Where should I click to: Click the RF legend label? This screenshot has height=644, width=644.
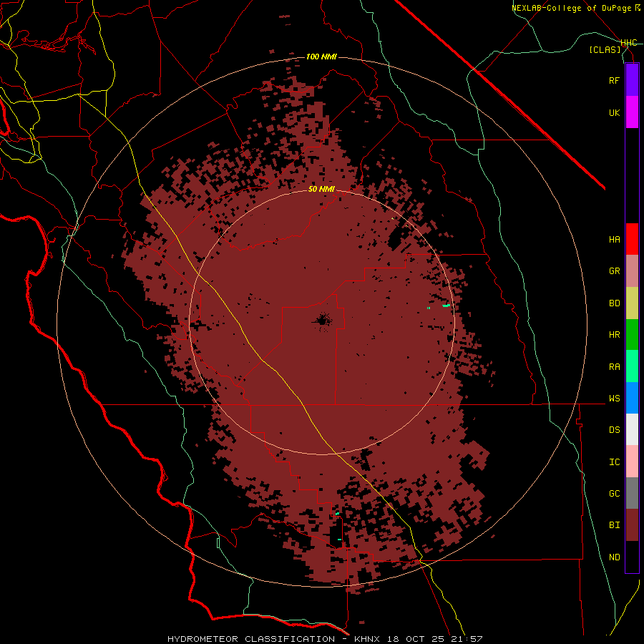pyautogui.click(x=615, y=80)
